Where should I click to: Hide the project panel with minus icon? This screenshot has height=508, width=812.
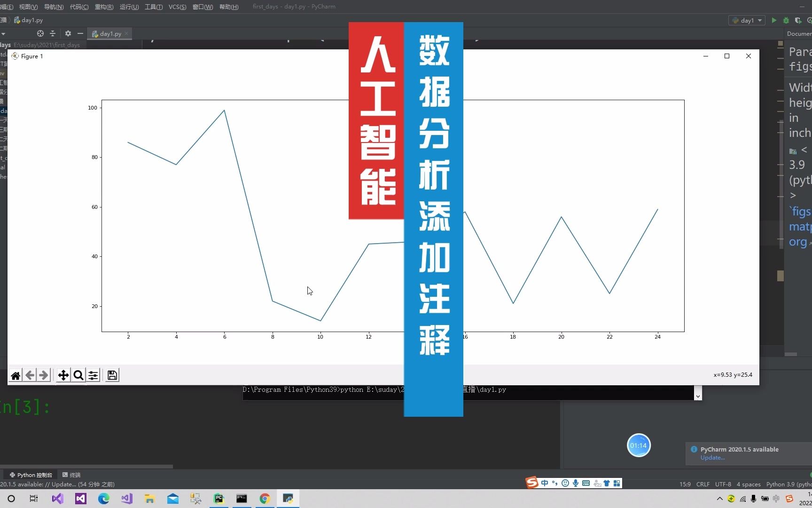pyautogui.click(x=80, y=33)
